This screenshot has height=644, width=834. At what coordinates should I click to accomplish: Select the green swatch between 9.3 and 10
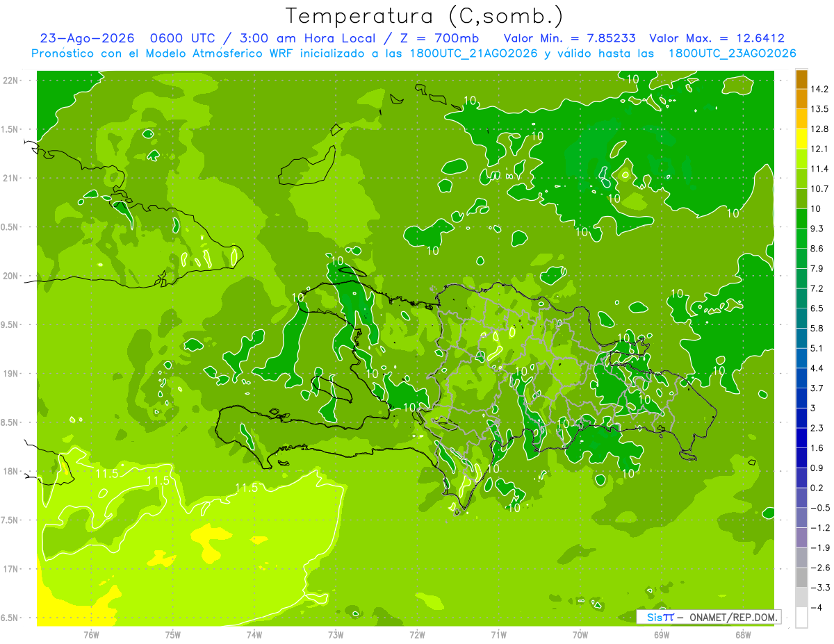coord(801,219)
